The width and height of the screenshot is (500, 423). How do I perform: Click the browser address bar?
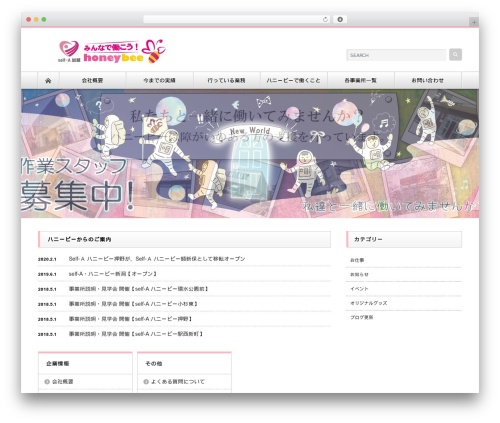click(x=237, y=19)
